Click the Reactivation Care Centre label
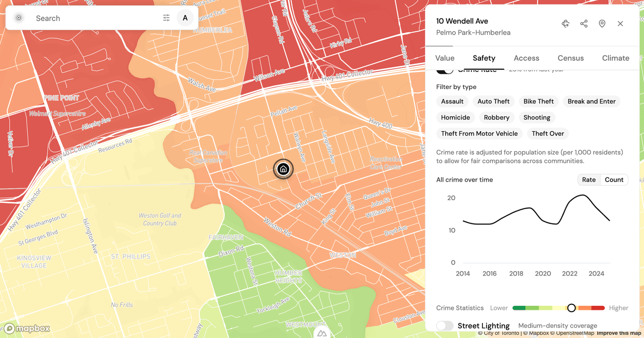Screen dimensions: 644x338 386,163
